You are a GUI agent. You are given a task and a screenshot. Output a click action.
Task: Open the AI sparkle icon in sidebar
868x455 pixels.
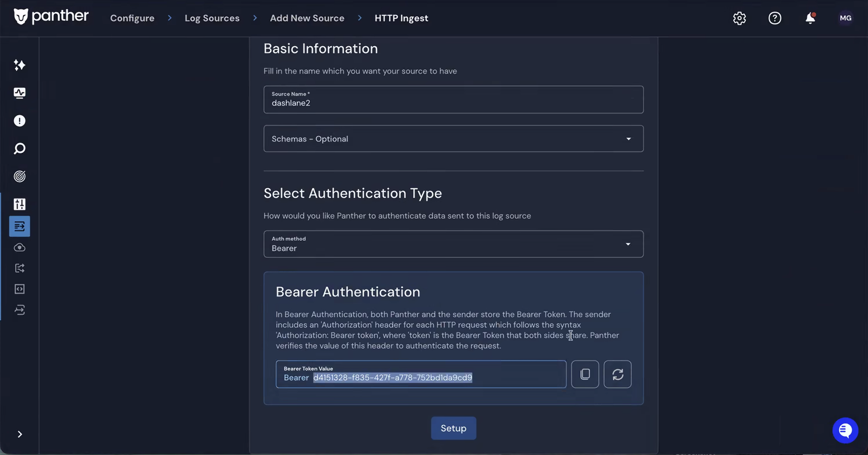pyautogui.click(x=20, y=65)
